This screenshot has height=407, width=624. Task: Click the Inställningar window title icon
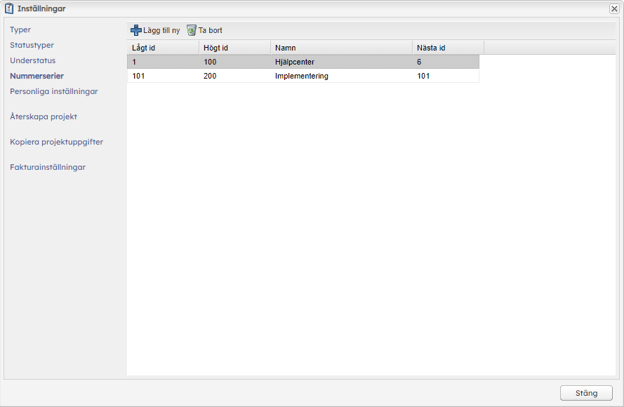tap(9, 8)
